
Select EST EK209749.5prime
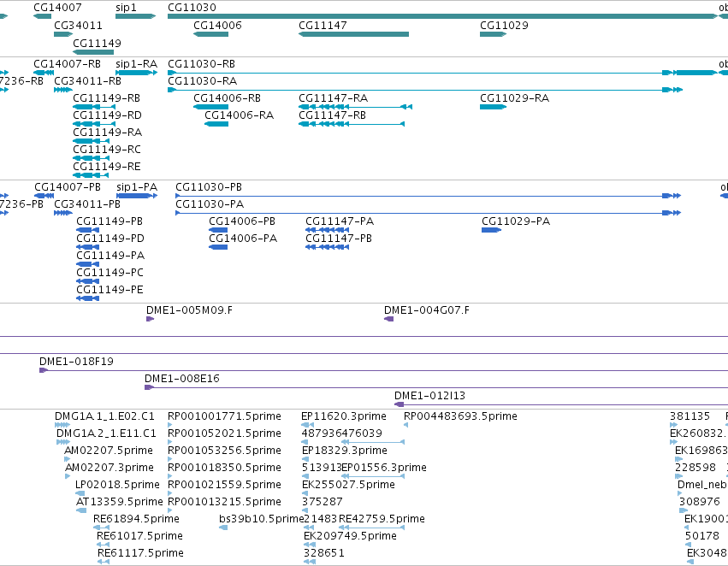tap(309, 545)
